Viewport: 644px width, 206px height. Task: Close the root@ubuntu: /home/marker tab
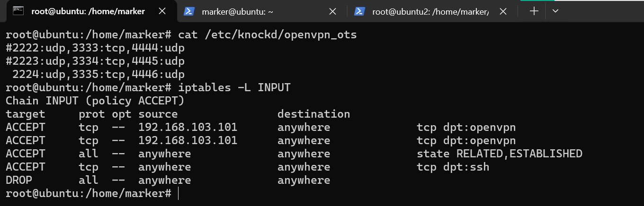click(162, 11)
